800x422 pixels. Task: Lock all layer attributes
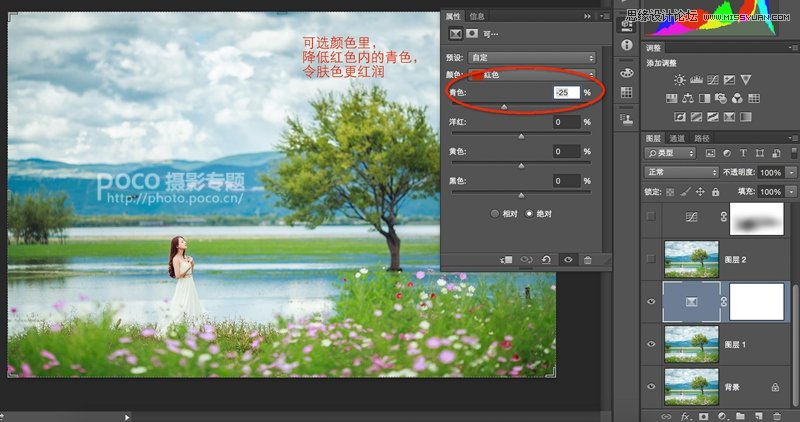click(716, 192)
